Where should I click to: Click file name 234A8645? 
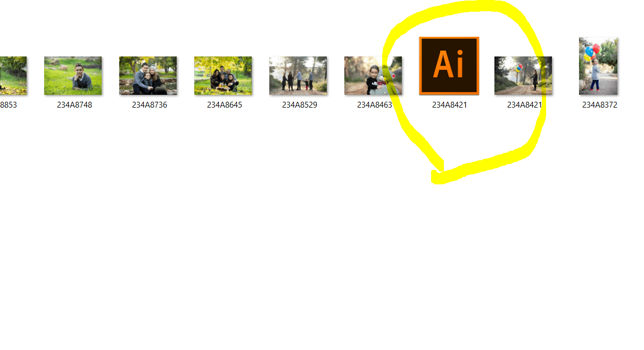click(x=225, y=105)
